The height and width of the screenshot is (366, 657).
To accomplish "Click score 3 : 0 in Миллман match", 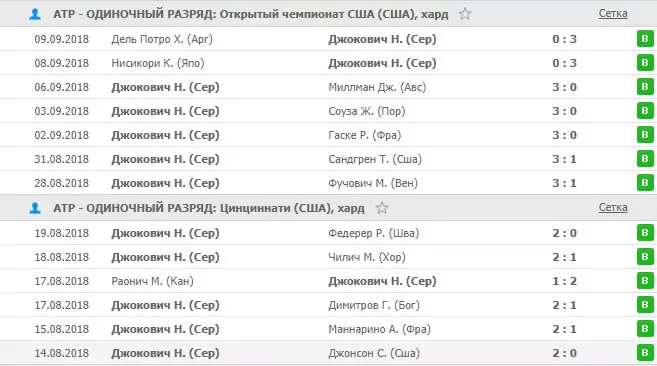I will point(564,87).
